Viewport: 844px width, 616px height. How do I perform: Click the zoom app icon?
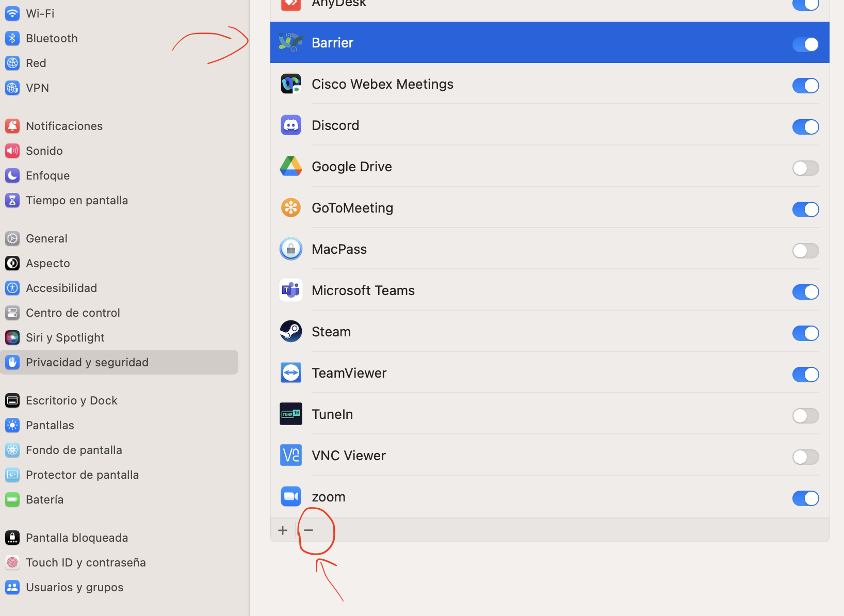291,496
